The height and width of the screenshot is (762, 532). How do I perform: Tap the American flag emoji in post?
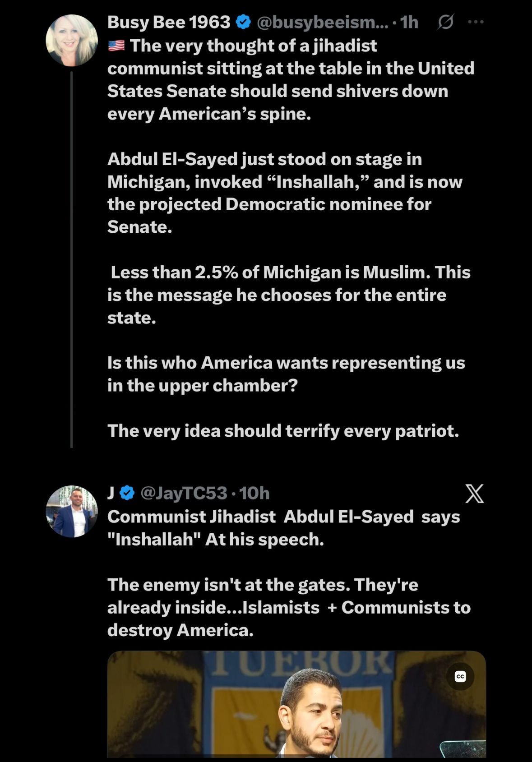pyautogui.click(x=116, y=46)
